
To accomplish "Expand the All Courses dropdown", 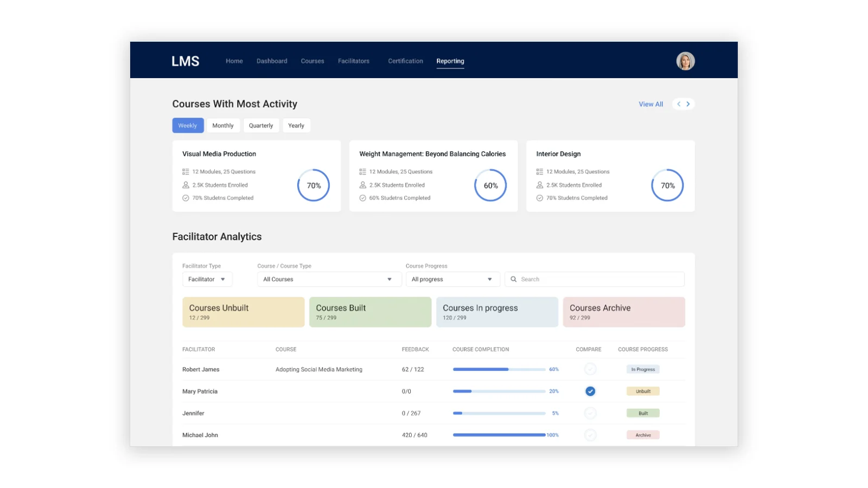I will tap(329, 279).
